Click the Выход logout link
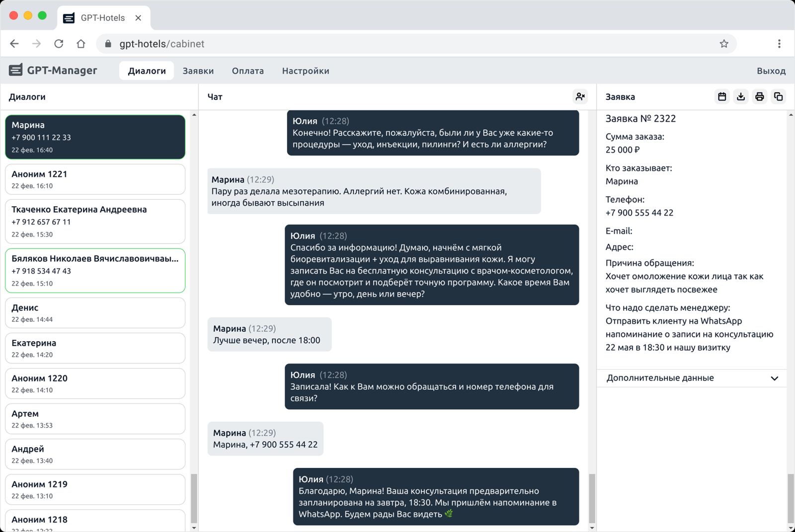The image size is (795, 532). click(771, 71)
